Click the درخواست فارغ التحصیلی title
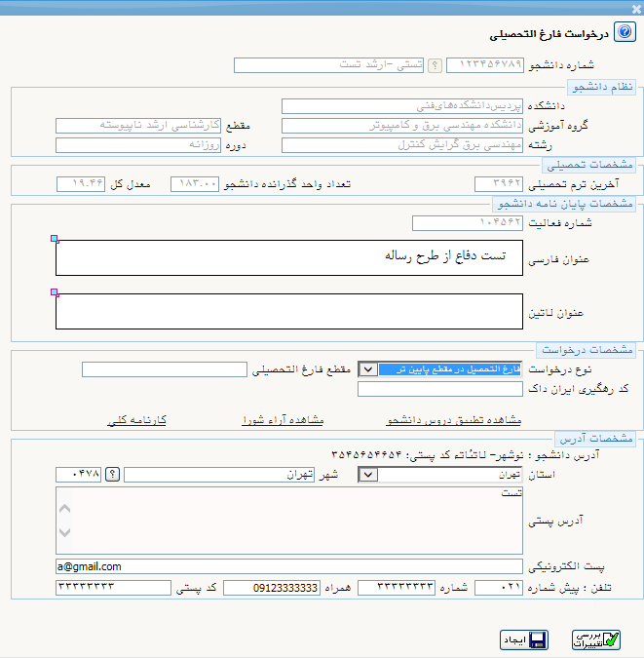The height and width of the screenshot is (658, 644). [x=549, y=34]
